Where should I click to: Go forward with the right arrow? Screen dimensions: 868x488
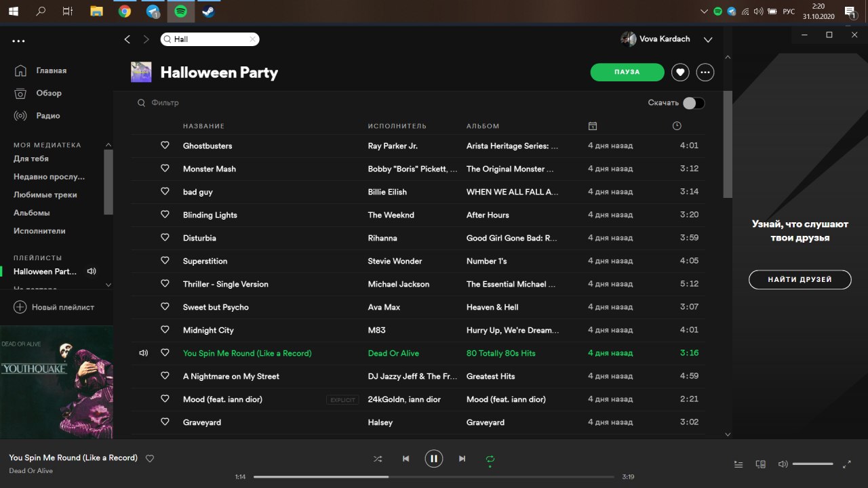146,39
